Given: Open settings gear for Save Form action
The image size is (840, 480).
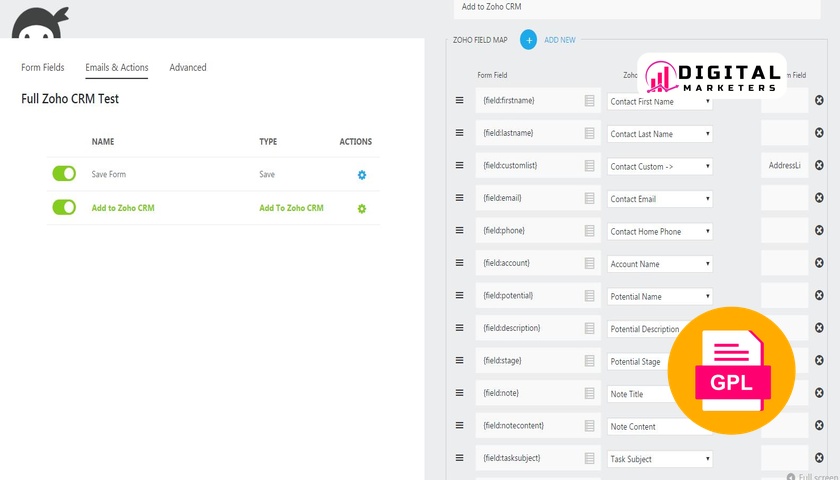Looking at the screenshot, I should pyautogui.click(x=362, y=175).
